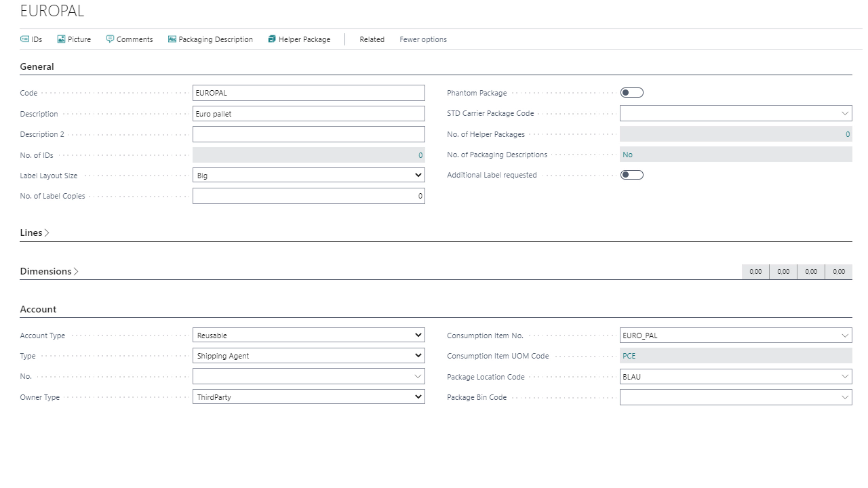Click the Comments speech bubble icon
Viewport: 868px width, 488px height.
[x=110, y=39]
